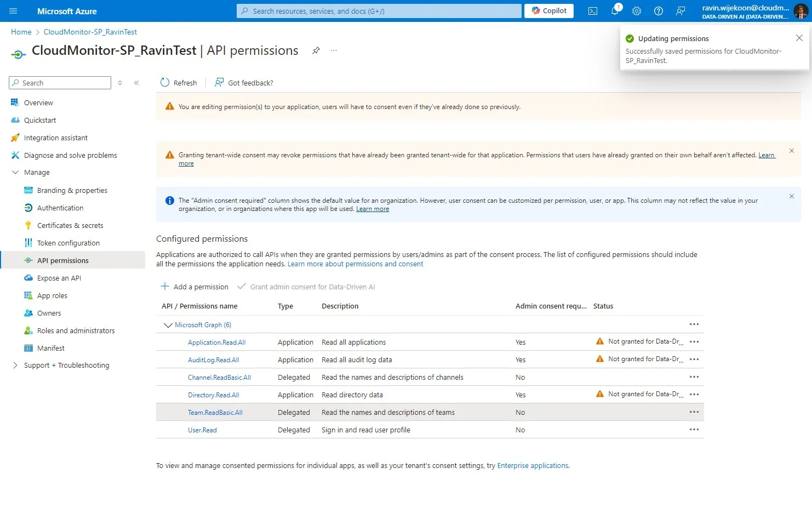Click the Microsoft Azure logo text

coord(67,11)
